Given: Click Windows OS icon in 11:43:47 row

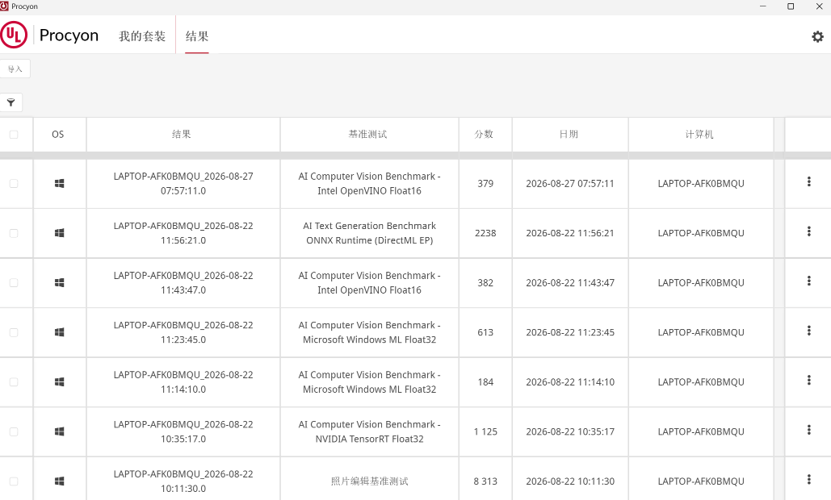Looking at the screenshot, I should 59,283.
